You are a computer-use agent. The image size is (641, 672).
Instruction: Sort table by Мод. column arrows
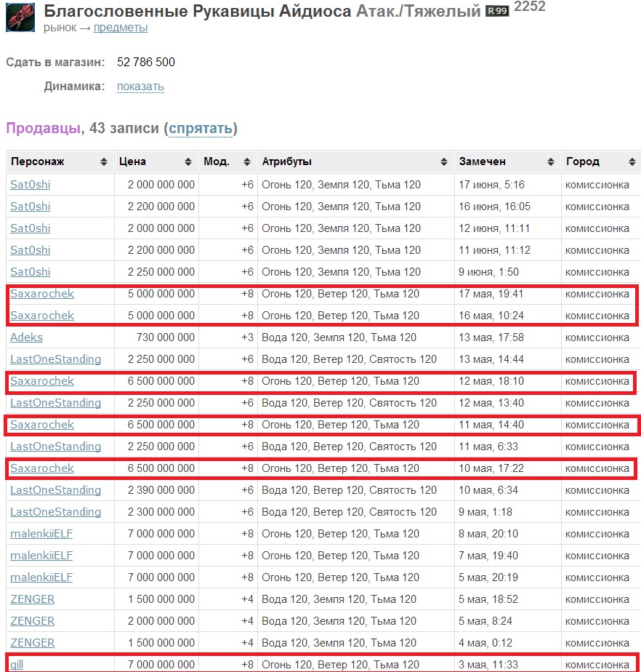(246, 161)
